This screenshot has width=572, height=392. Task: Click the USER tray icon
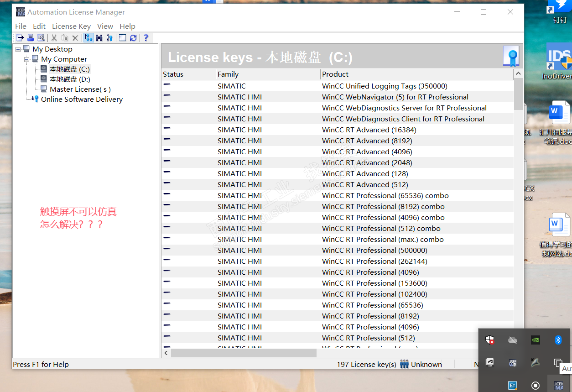512,363
